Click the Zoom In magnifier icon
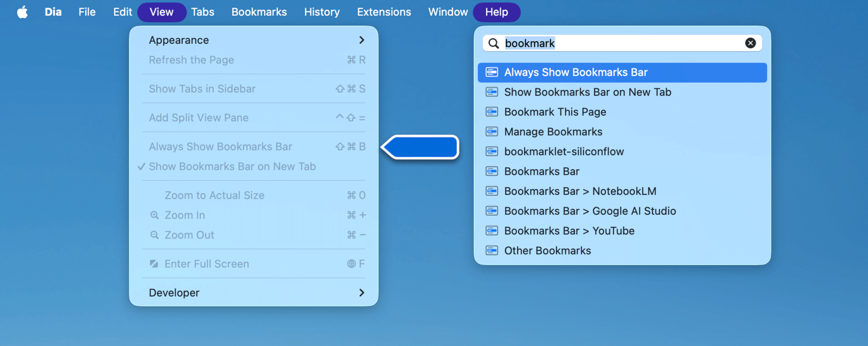 pos(155,215)
